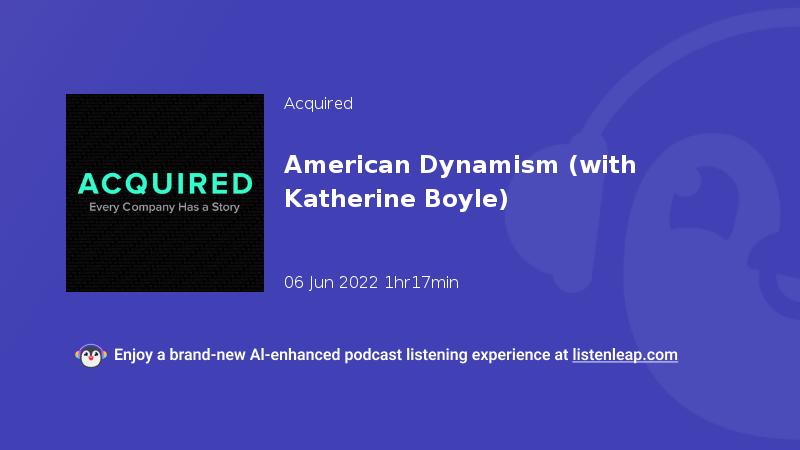Select the "Acquired" podcast name text

click(318, 104)
